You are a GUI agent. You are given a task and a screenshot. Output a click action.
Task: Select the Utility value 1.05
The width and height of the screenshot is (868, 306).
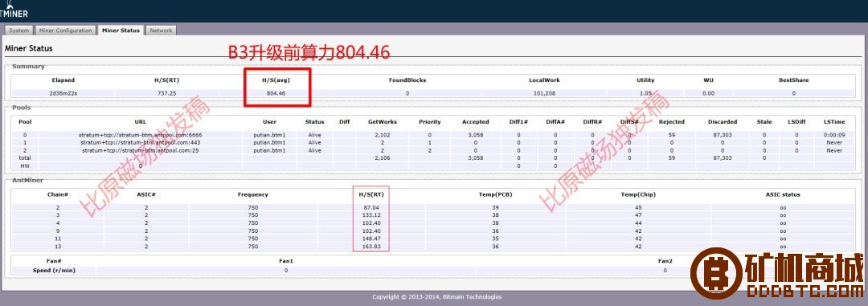(x=645, y=93)
